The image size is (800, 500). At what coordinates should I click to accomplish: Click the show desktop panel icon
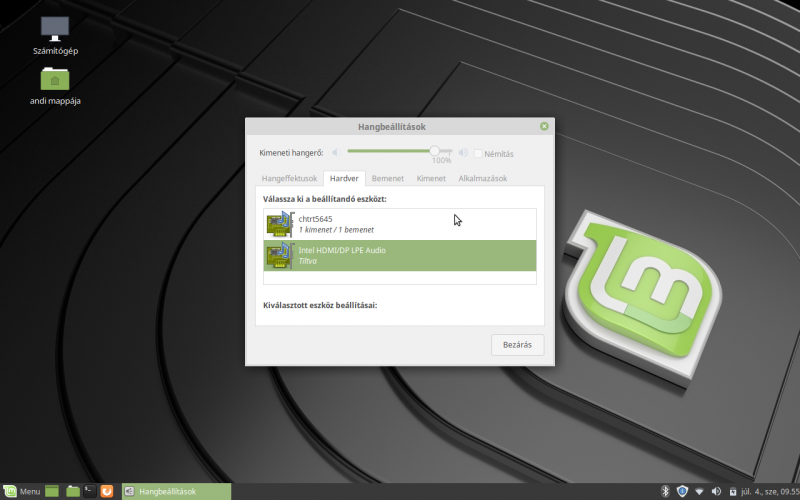pyautogui.click(x=52, y=491)
